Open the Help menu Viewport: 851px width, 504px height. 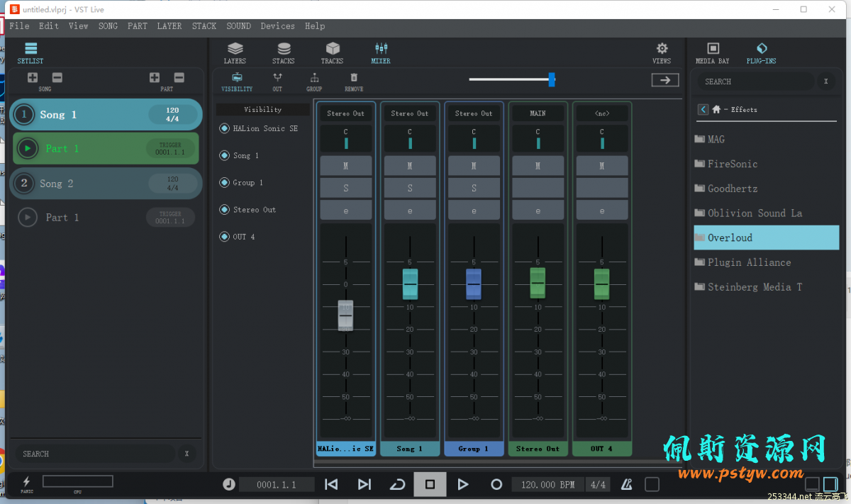point(315,26)
